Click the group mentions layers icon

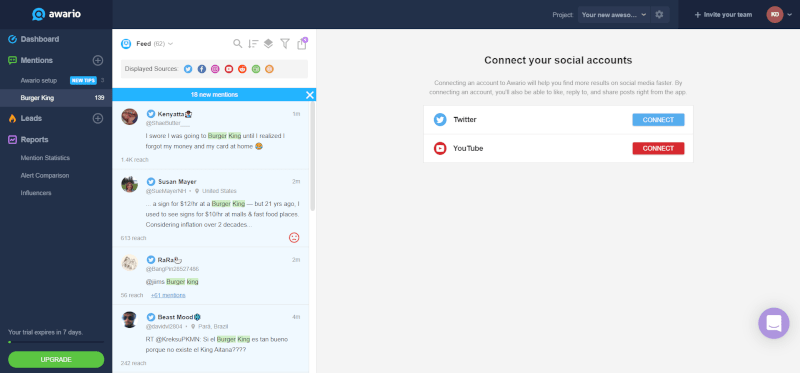268,44
